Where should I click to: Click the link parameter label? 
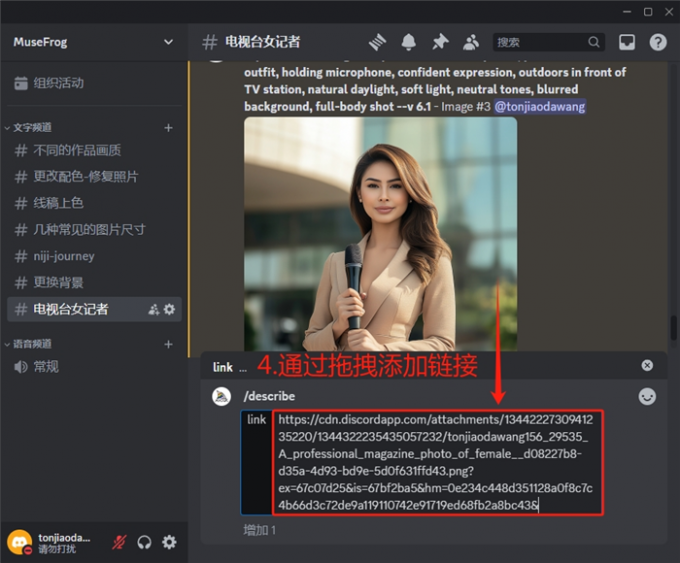click(x=256, y=419)
